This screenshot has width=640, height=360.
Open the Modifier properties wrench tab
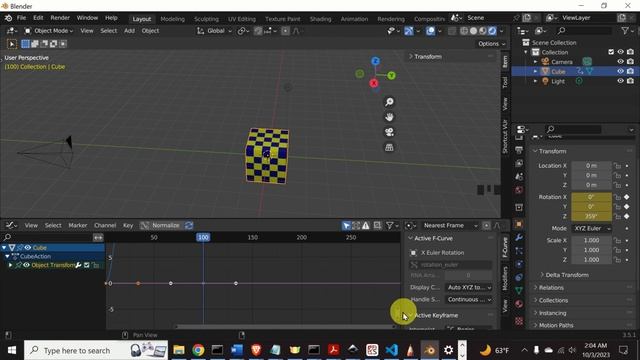click(x=519, y=237)
